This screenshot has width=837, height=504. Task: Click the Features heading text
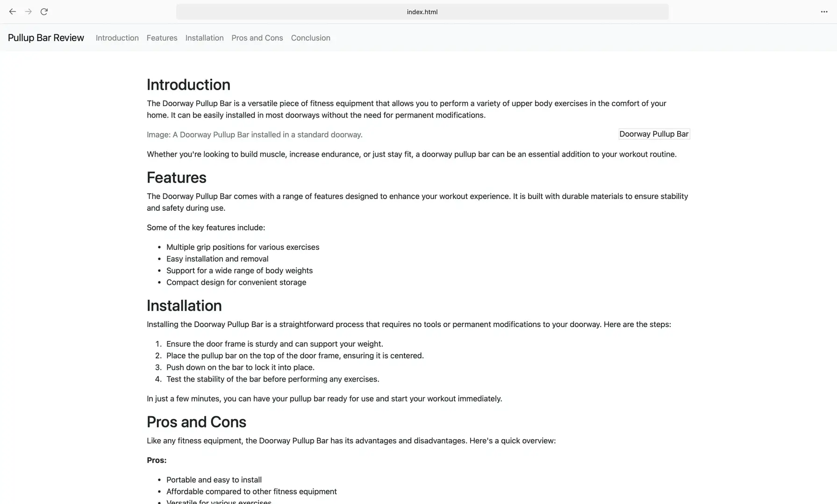[x=176, y=177]
